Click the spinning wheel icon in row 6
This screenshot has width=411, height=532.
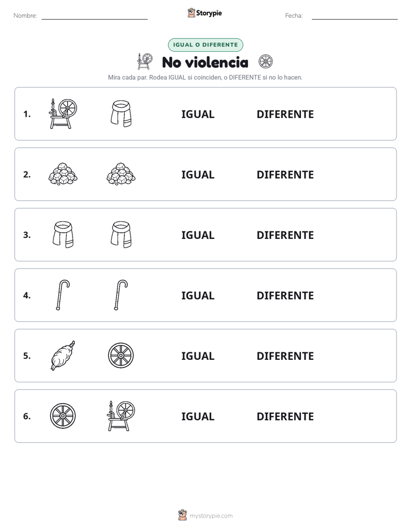tap(121, 416)
